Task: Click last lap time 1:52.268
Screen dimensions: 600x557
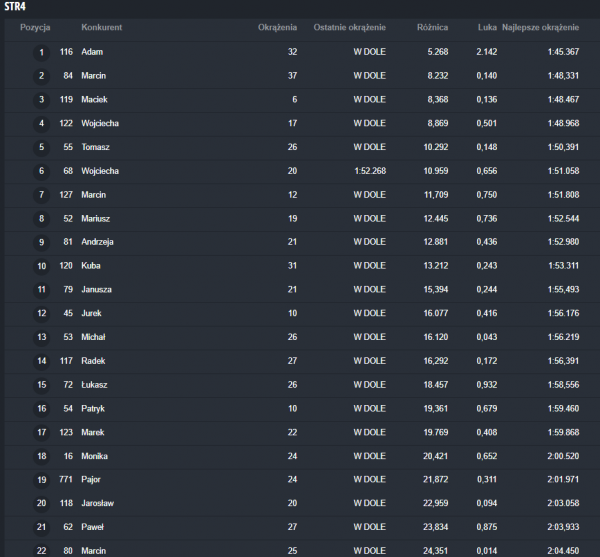Action: pyautogui.click(x=369, y=171)
